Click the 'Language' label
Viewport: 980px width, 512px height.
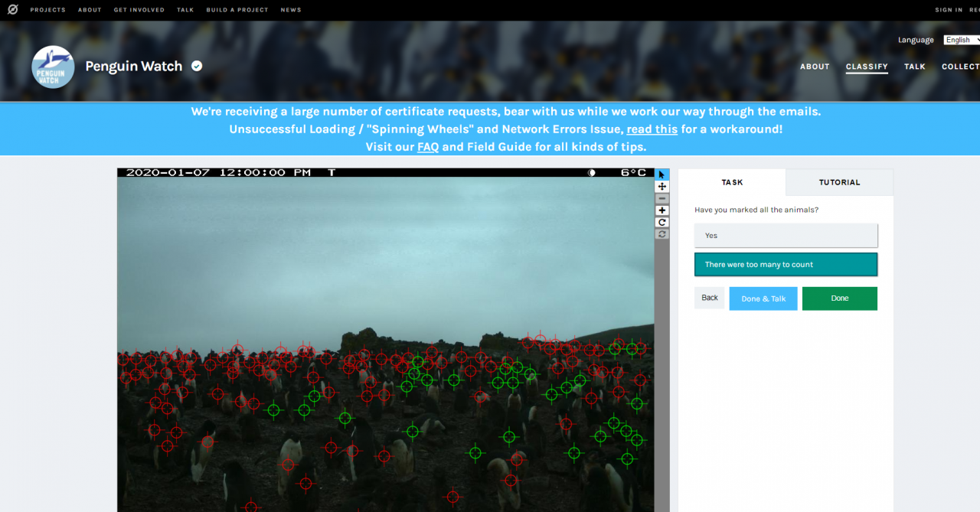[916, 40]
